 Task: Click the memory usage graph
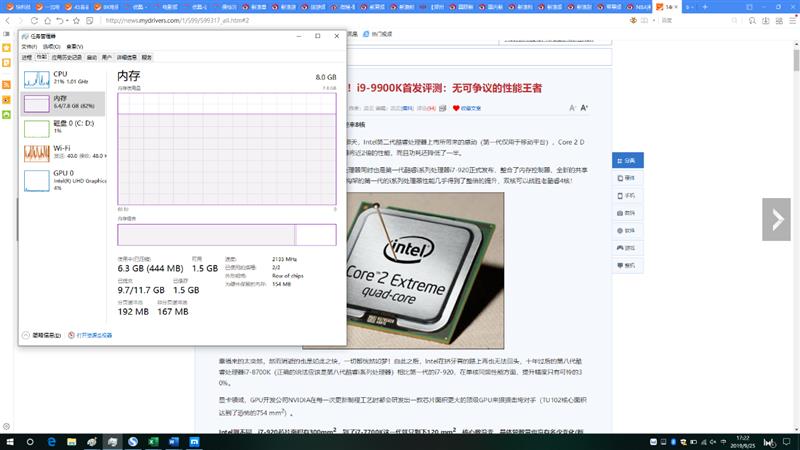(227, 148)
